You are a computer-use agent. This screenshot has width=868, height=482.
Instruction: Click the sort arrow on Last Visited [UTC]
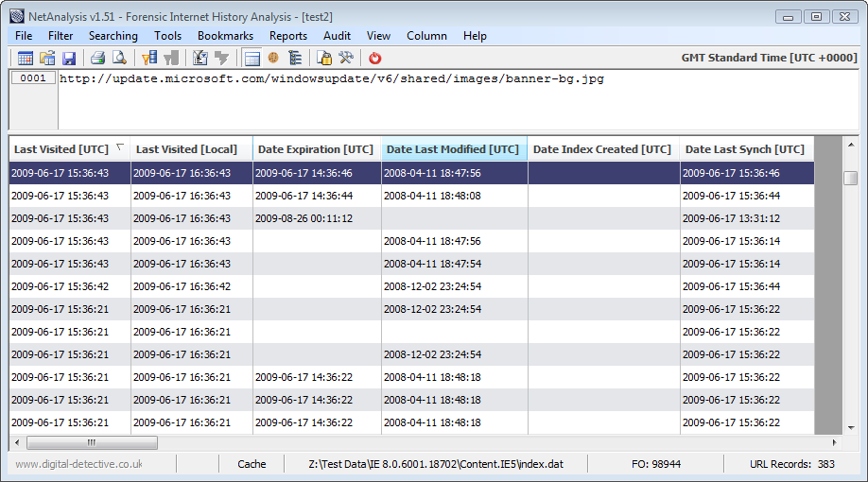tap(119, 147)
